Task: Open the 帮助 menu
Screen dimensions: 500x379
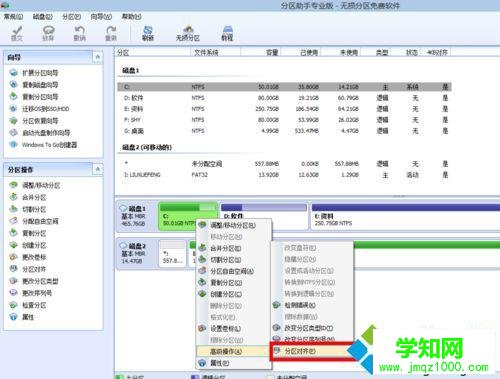Action: [x=131, y=16]
